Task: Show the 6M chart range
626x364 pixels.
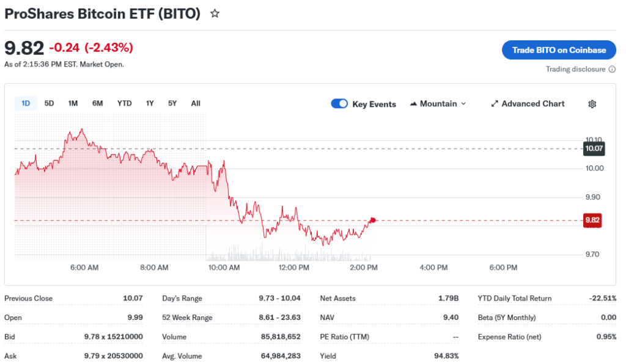Action: 97,103
